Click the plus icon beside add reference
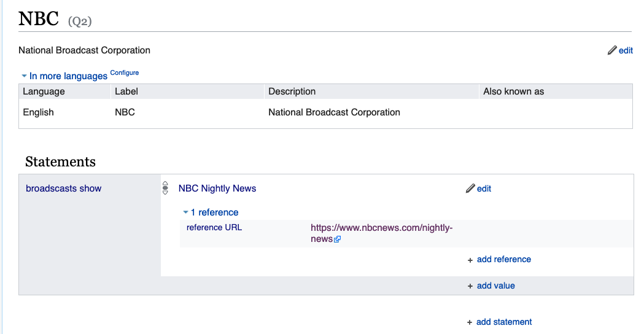 coord(470,260)
